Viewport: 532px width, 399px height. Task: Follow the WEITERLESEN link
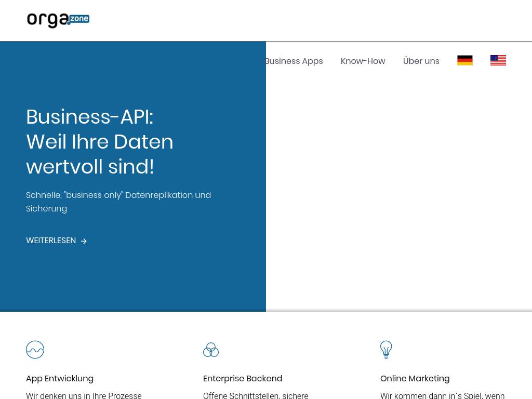(x=51, y=241)
